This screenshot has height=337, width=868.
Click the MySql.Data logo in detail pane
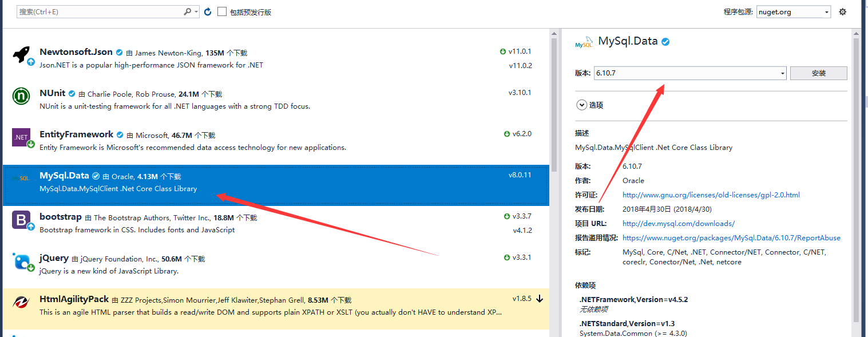tap(584, 42)
